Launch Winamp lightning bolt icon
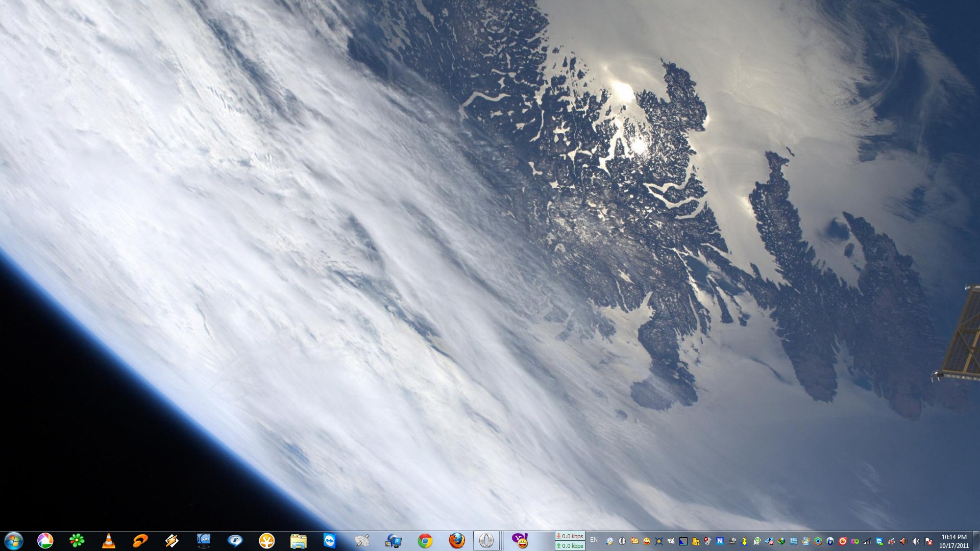This screenshot has height=551, width=980. coord(172,541)
